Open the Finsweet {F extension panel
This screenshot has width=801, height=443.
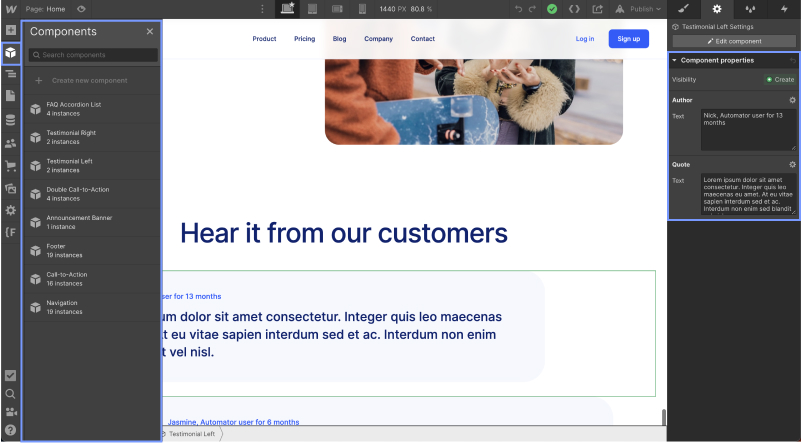[11, 232]
